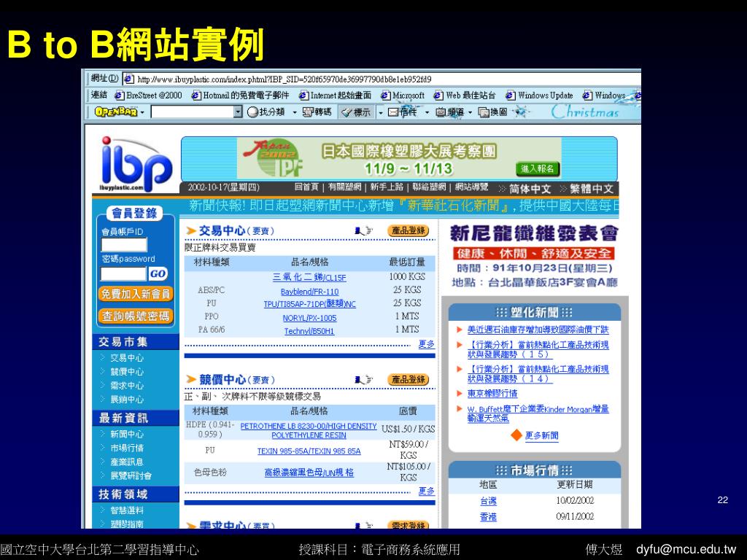Viewport: 747px width, 560px height.
Task: Click 查詢帳號密碼 button
Action: pyautogui.click(x=136, y=316)
